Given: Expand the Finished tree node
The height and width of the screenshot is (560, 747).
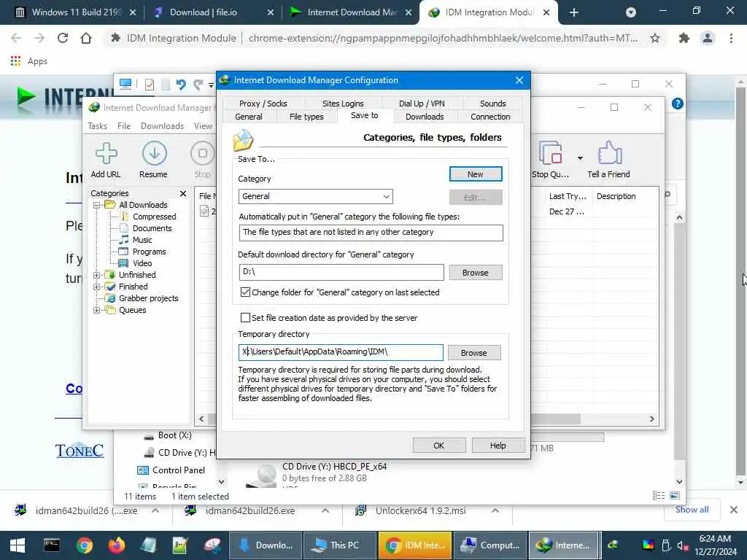Looking at the screenshot, I should (97, 287).
